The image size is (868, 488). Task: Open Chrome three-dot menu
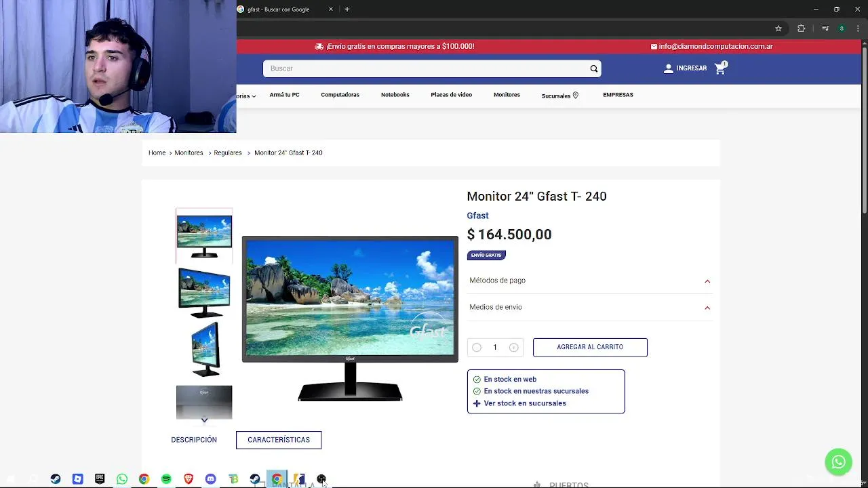click(x=858, y=28)
